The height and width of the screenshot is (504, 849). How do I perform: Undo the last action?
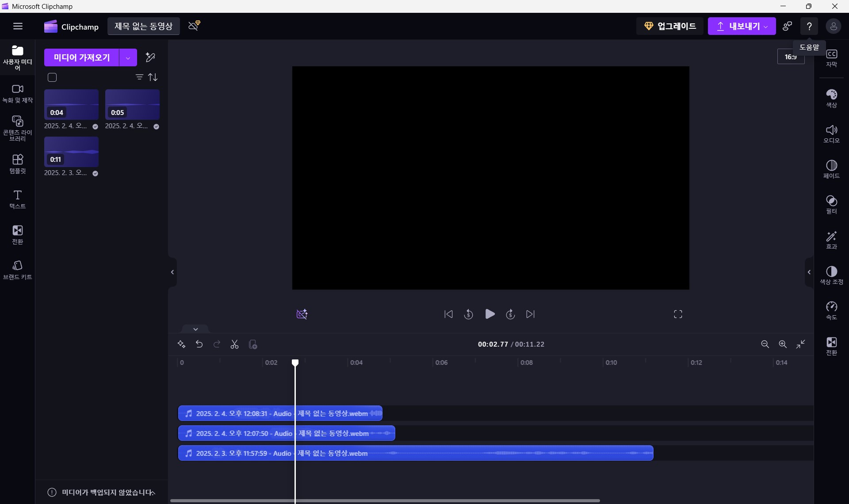[199, 344]
